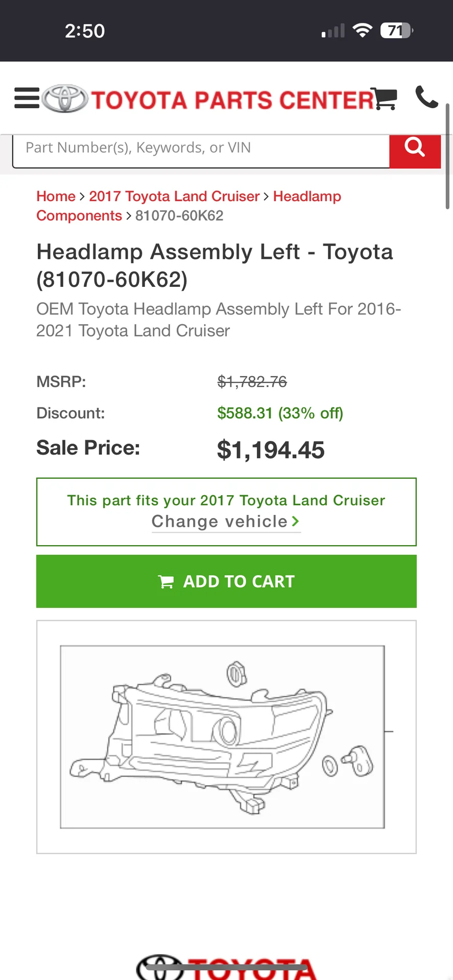Click the Toyota Parts Center title text
The height and width of the screenshot is (980, 453).
[232, 100]
